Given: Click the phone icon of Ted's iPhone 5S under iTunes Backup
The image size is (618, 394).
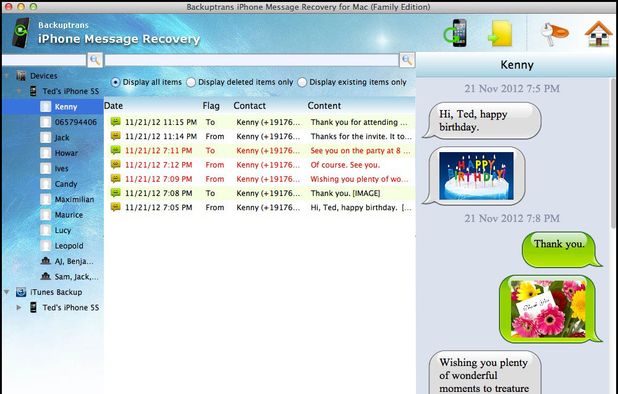Looking at the screenshot, I should pos(34,307).
